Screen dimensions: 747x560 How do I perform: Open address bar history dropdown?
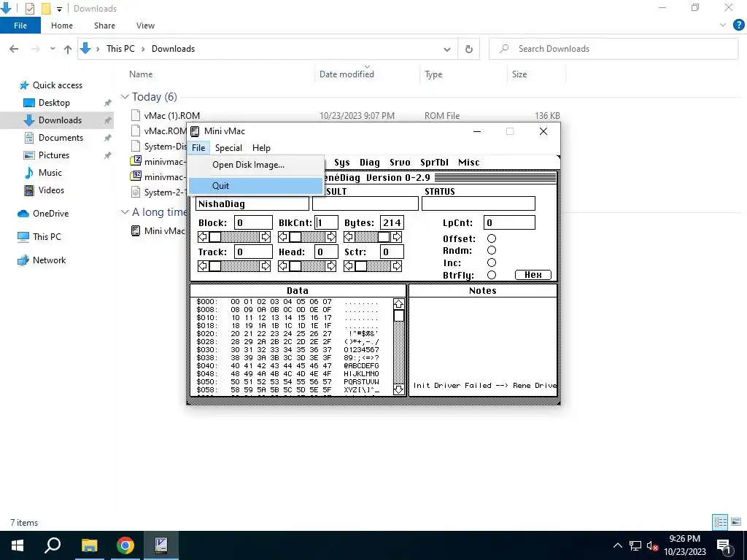pos(447,49)
